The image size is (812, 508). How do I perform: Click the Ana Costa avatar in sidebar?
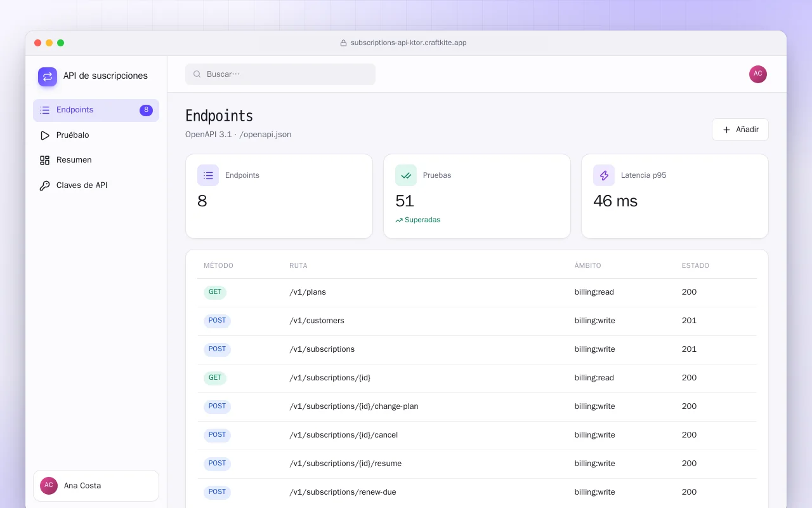[49, 486]
